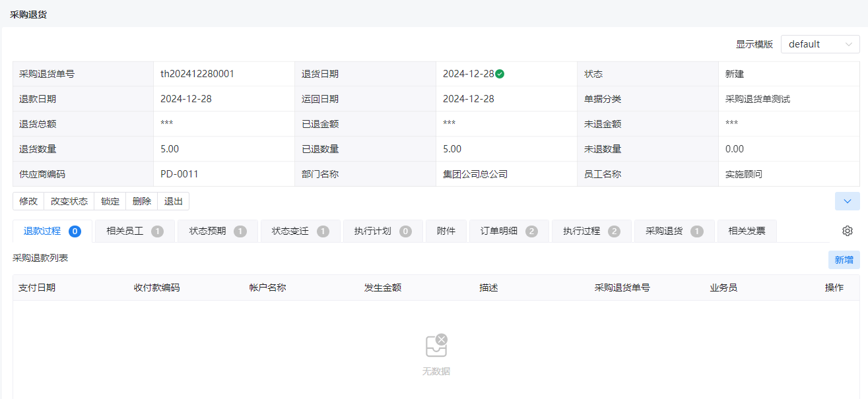Click the 帐户名称 column header

267,288
